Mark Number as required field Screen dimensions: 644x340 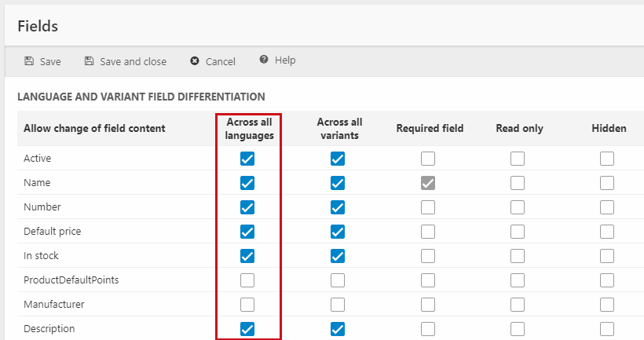428,207
